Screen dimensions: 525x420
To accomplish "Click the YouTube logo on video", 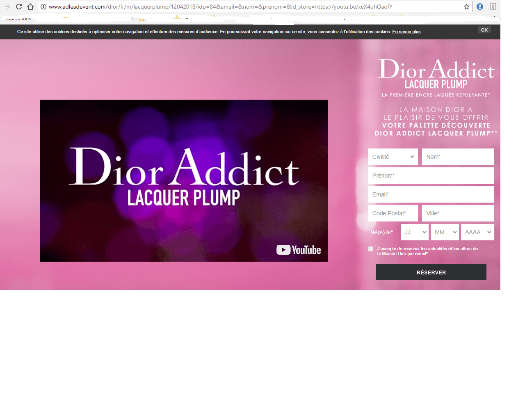I will click(299, 250).
